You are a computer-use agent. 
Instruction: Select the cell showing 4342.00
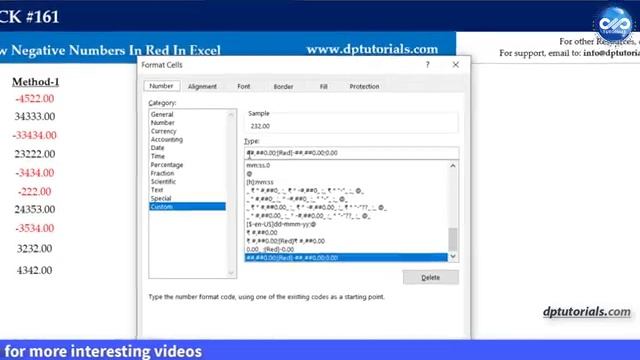34,271
